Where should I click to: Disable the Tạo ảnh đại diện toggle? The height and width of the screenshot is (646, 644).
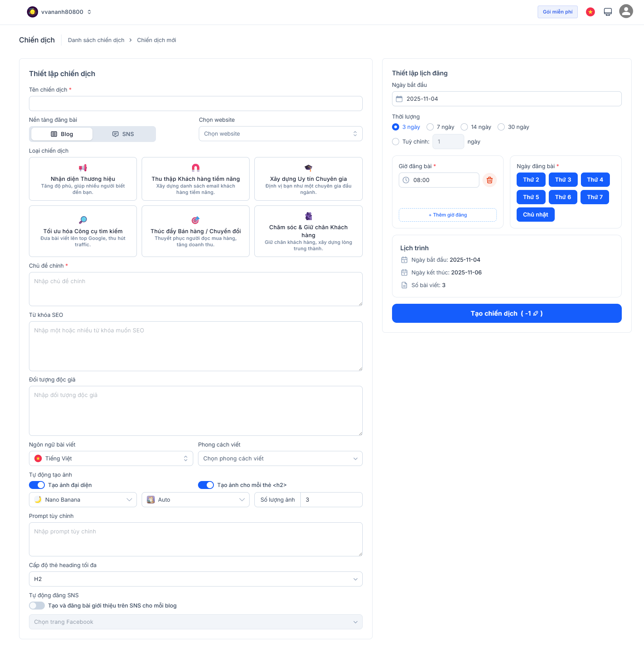click(37, 485)
